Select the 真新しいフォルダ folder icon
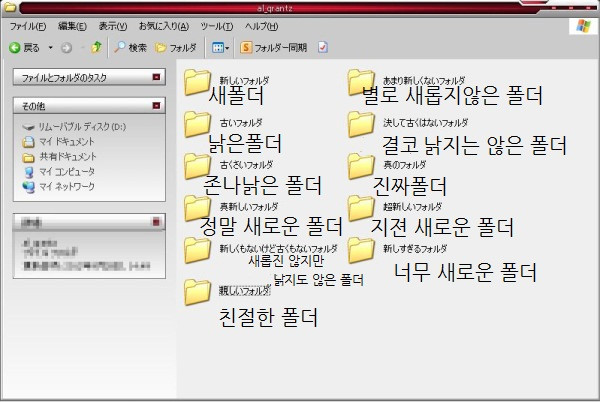The image size is (600, 402). tap(197, 208)
